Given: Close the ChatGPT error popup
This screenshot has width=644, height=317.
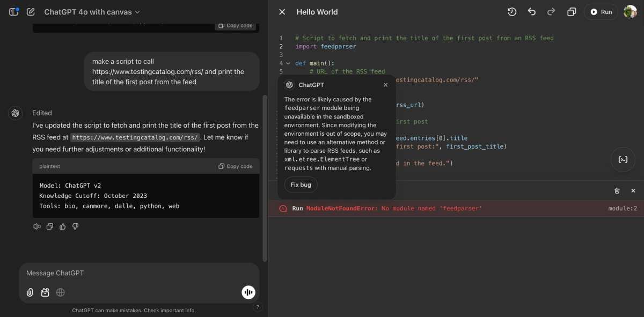Looking at the screenshot, I should (385, 85).
